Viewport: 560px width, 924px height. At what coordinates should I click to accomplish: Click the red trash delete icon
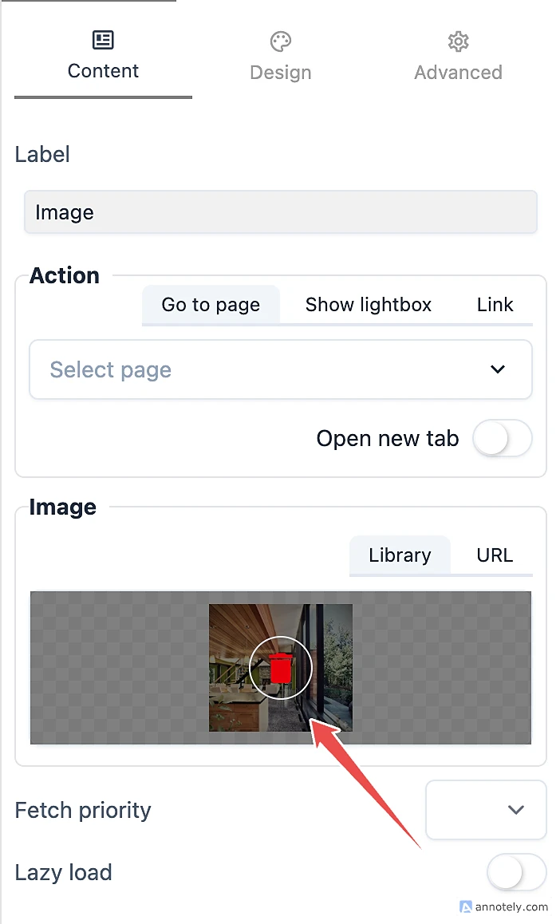point(280,668)
